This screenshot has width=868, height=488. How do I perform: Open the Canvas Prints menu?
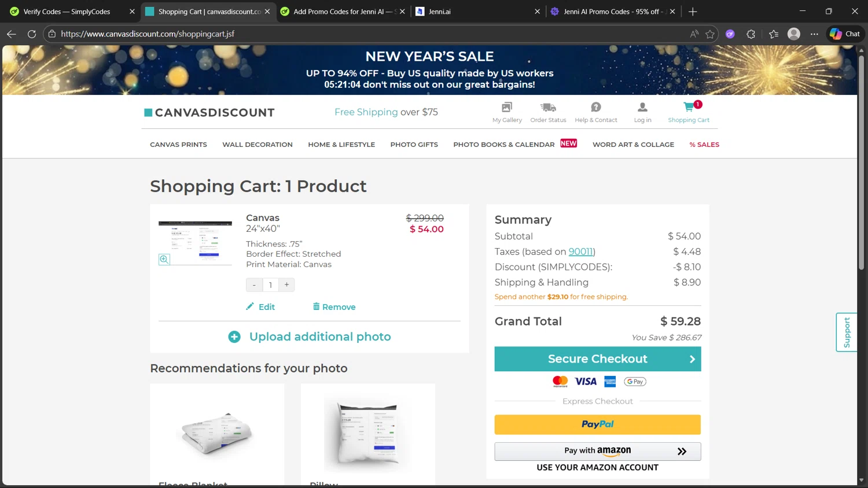178,145
